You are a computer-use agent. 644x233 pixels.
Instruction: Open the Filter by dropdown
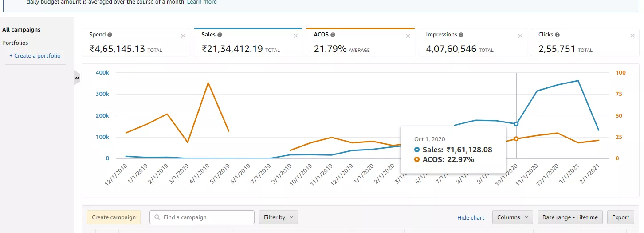click(x=278, y=217)
